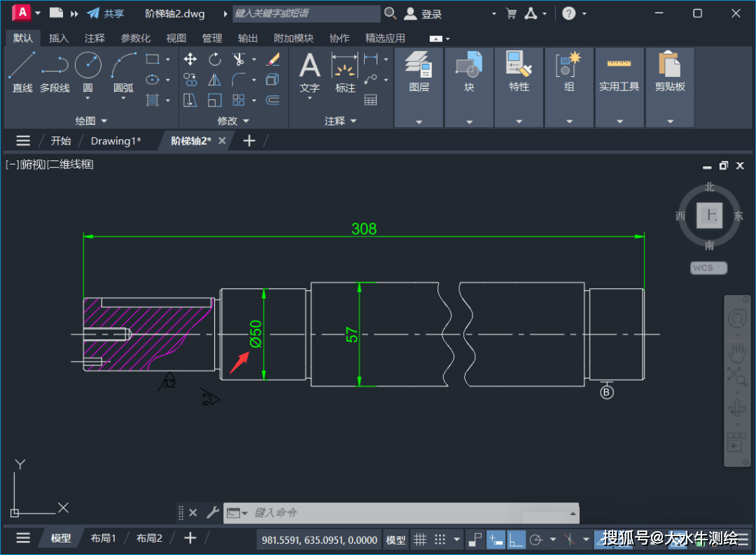The height and width of the screenshot is (555, 756).
Task: Toggle the drawing grid display
Action: pos(421,540)
